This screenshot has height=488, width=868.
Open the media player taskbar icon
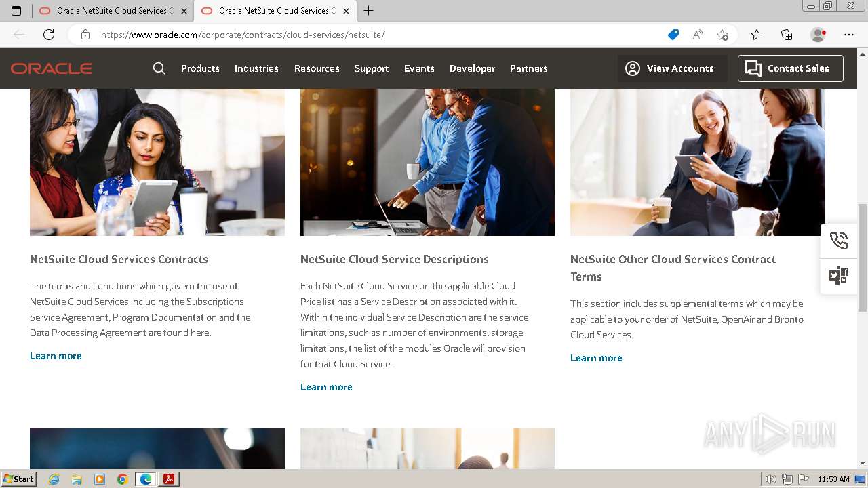point(100,479)
